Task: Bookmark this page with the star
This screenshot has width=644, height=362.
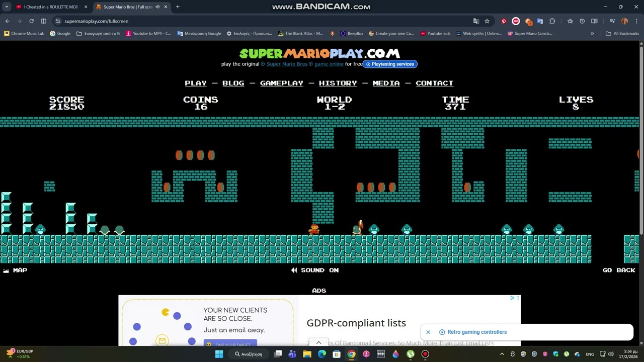Action: point(487,21)
